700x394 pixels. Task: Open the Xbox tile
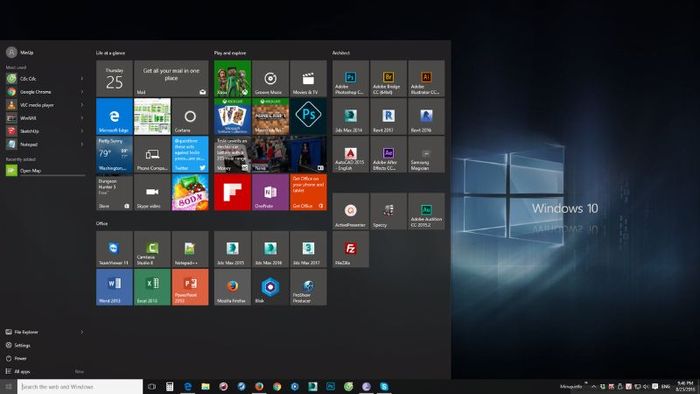[x=232, y=79]
